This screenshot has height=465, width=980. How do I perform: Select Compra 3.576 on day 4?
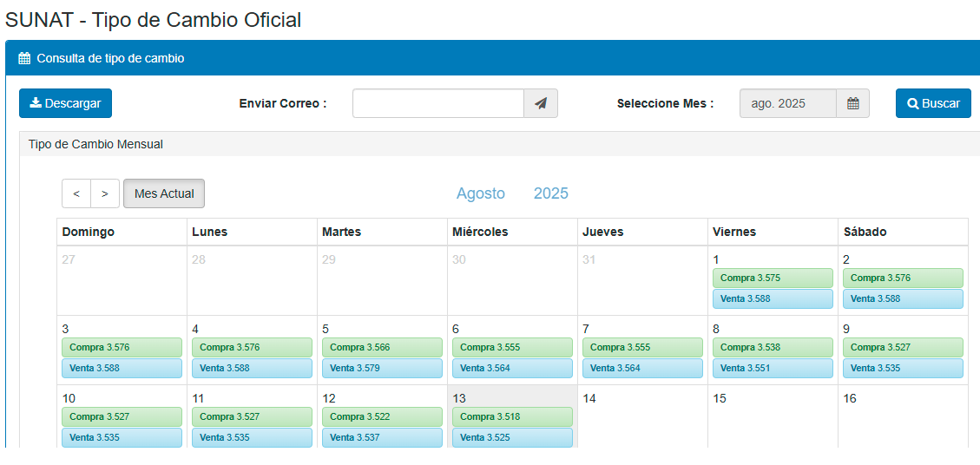(x=252, y=348)
